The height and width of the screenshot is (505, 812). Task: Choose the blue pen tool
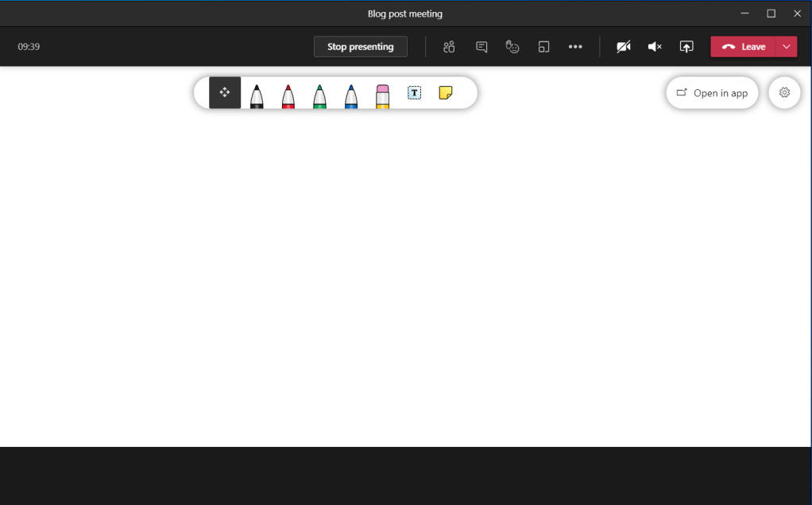[x=351, y=95]
